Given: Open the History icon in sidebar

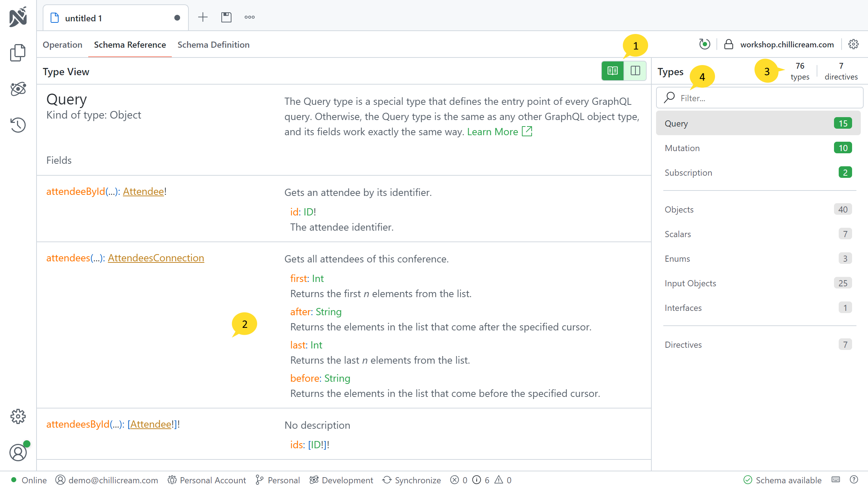Looking at the screenshot, I should [18, 125].
